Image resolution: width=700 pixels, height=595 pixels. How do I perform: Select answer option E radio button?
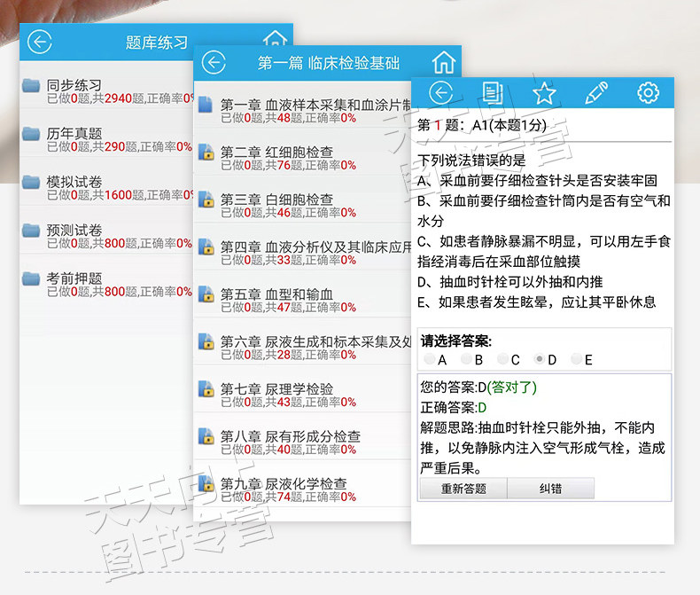pyautogui.click(x=576, y=359)
